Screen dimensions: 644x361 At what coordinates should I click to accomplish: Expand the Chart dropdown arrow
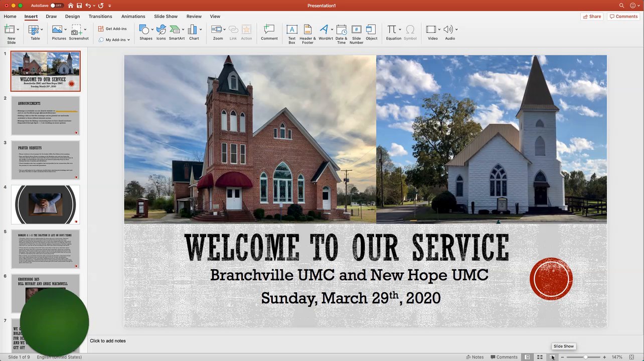[201, 29]
